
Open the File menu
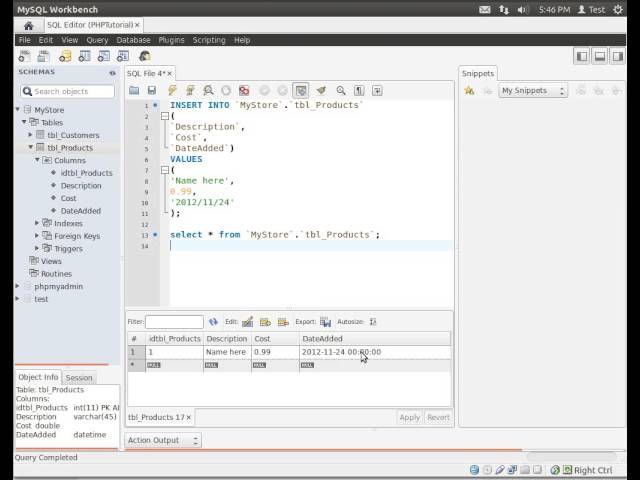[x=24, y=40]
